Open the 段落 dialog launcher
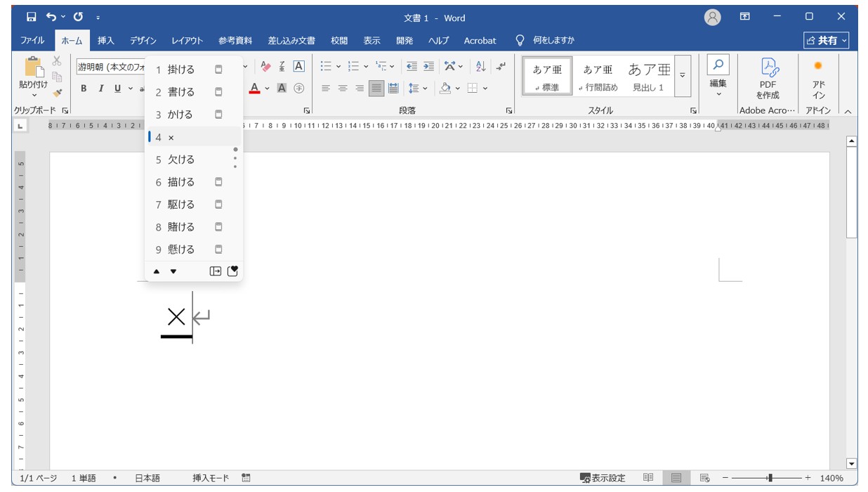The image size is (868, 492). [x=509, y=110]
